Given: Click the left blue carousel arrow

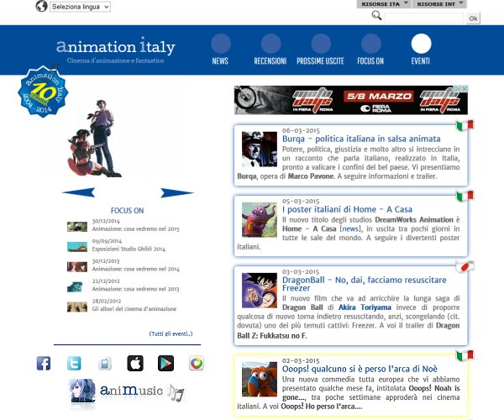Looking at the screenshot, I should click(x=79, y=192).
